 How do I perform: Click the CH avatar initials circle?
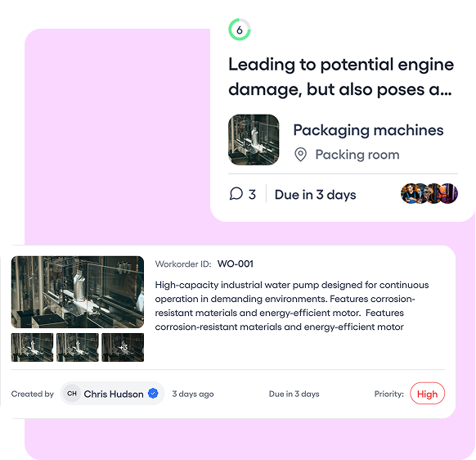point(72,394)
